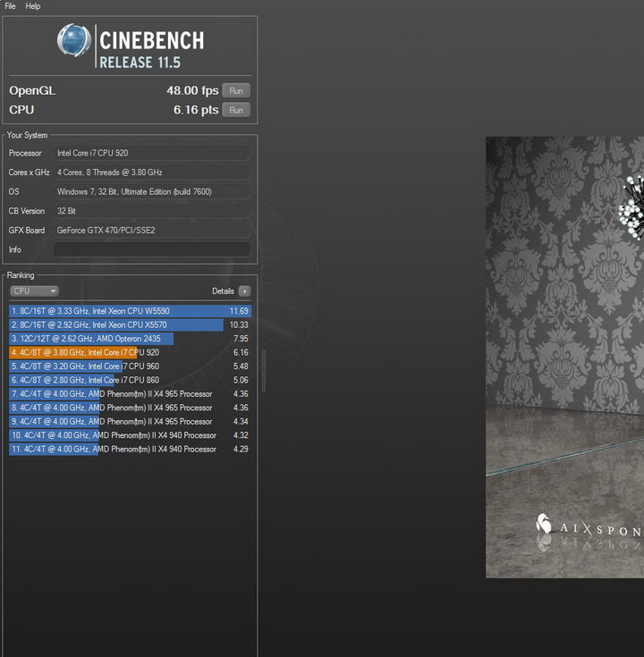Viewport: 644px width, 657px height.
Task: Open the CPU ranking type dropdown
Action: 34,291
